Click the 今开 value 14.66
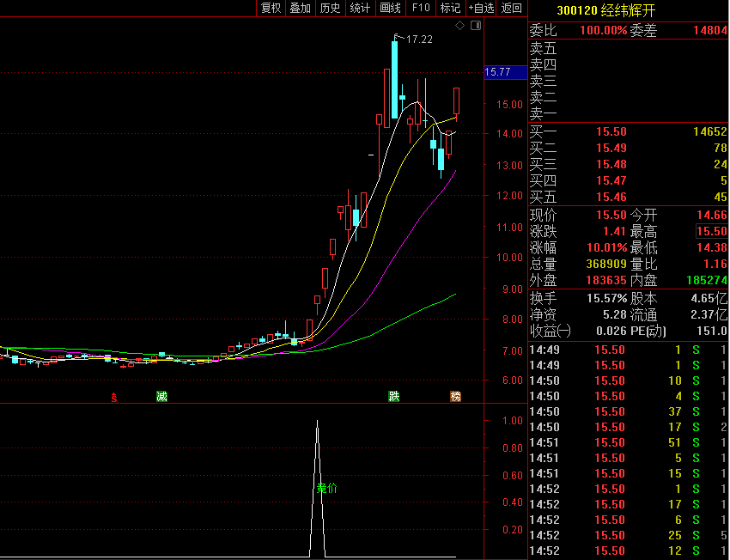The height and width of the screenshot is (560, 730). click(712, 215)
